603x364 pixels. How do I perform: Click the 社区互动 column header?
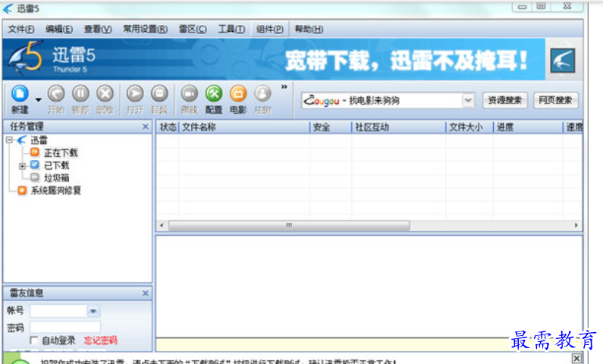(399, 127)
